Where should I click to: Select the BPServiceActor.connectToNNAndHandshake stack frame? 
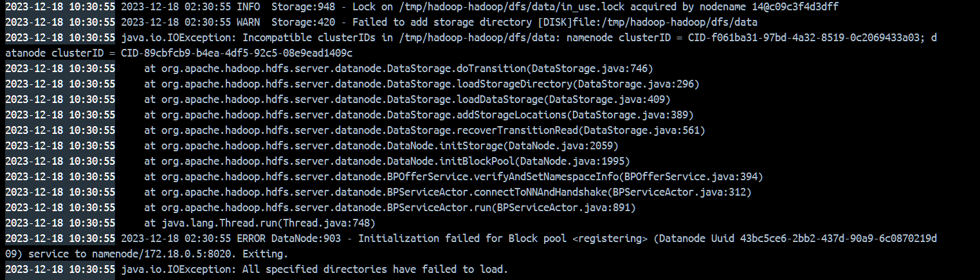coord(448,192)
